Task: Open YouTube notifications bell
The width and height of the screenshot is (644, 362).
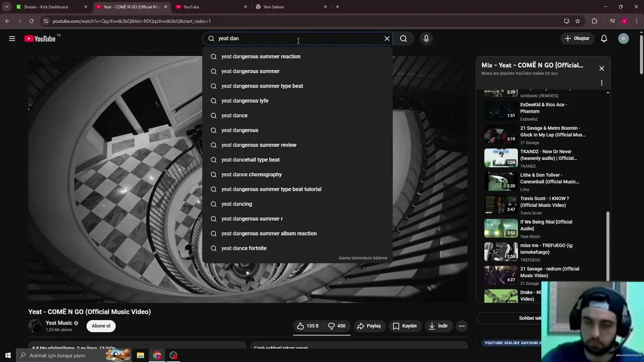Action: (604, 39)
